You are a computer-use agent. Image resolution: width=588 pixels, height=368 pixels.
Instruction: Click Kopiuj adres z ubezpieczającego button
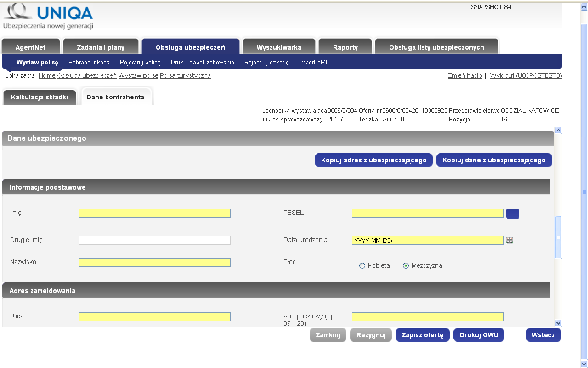[x=373, y=160]
